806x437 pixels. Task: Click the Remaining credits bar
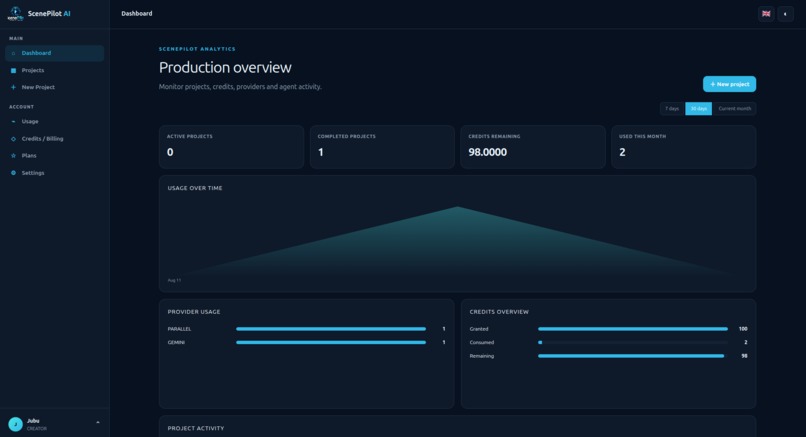coord(631,356)
